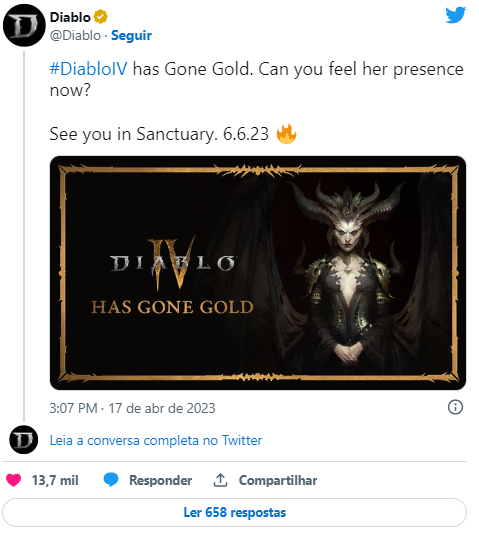The height and width of the screenshot is (537, 479).
Task: Click the fire emoji in the tweet
Action: click(x=287, y=134)
